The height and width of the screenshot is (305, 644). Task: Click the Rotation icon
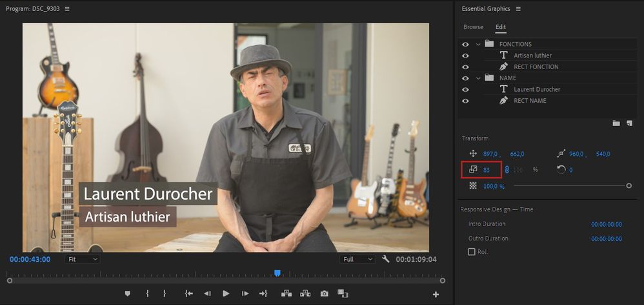pos(561,169)
